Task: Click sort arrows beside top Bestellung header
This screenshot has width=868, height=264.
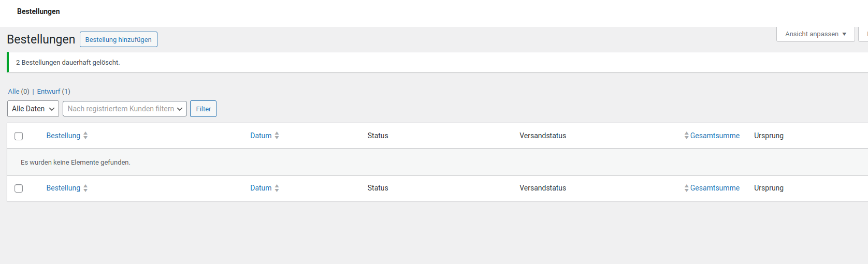Action: click(85, 136)
